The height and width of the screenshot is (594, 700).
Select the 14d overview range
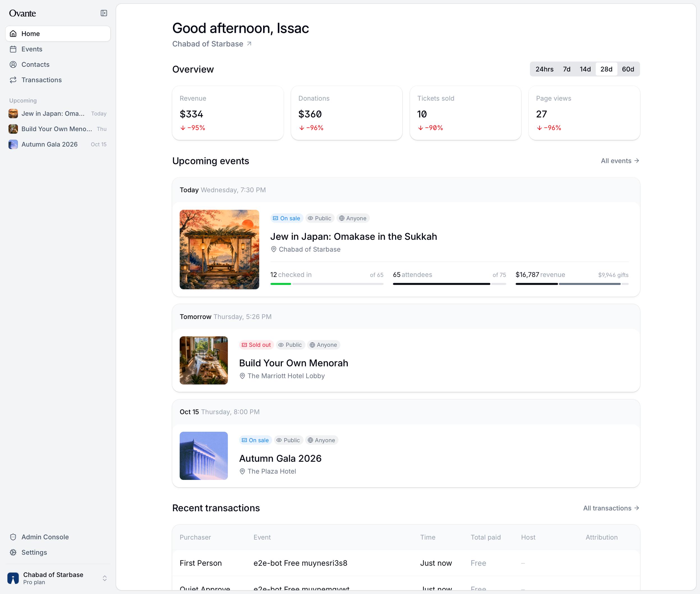point(585,69)
